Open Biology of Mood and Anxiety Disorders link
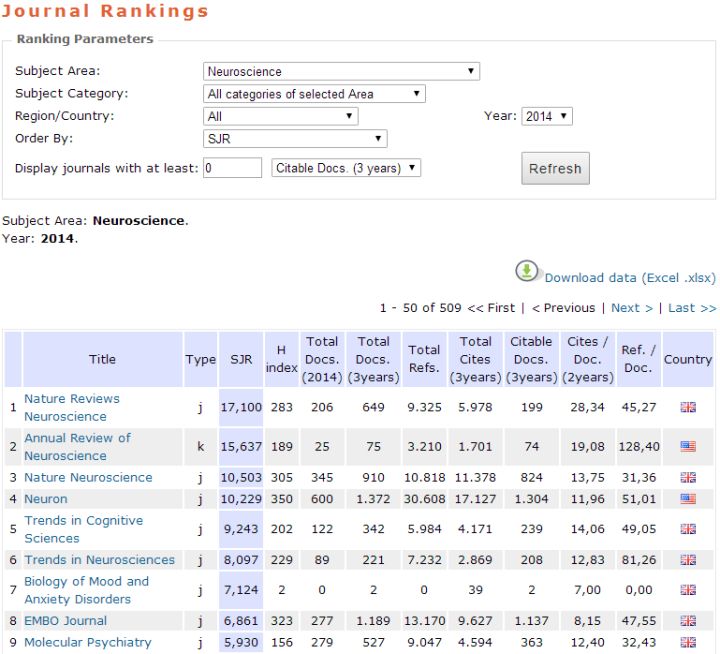 point(86,590)
